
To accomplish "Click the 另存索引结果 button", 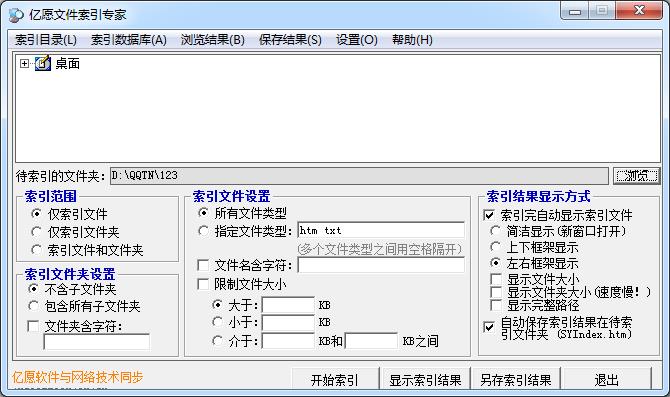I will (x=515, y=379).
